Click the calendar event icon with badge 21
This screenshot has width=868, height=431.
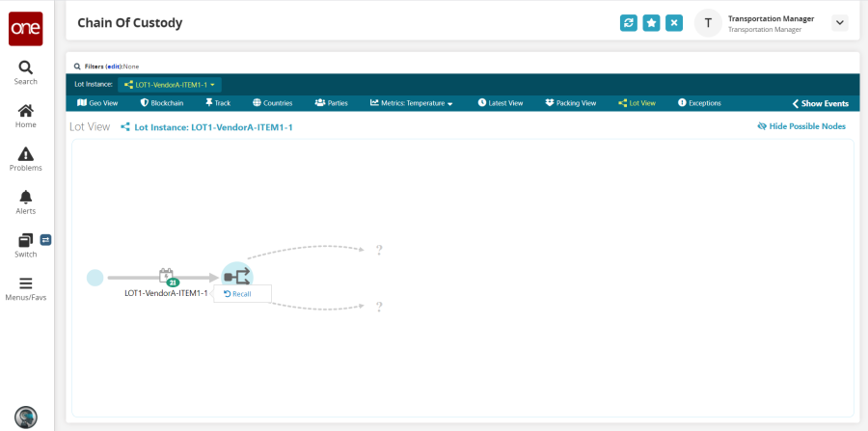tap(167, 276)
